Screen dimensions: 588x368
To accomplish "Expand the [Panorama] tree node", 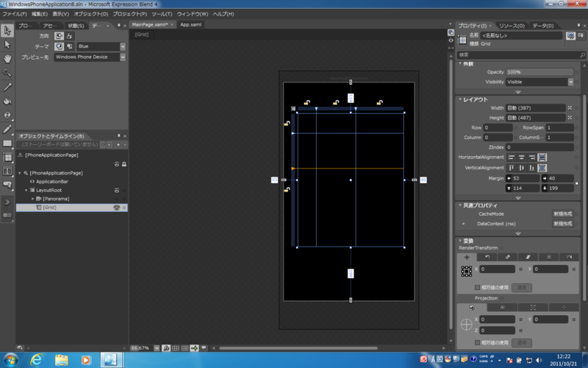I will (32, 199).
